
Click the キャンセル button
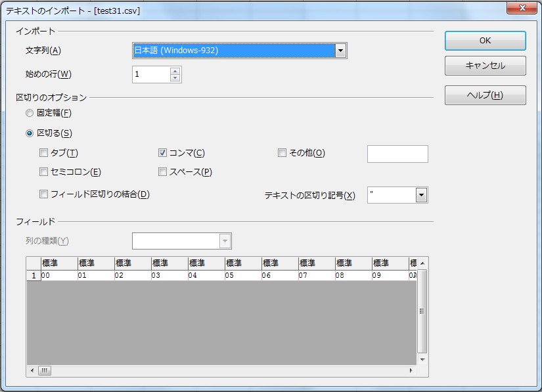486,66
